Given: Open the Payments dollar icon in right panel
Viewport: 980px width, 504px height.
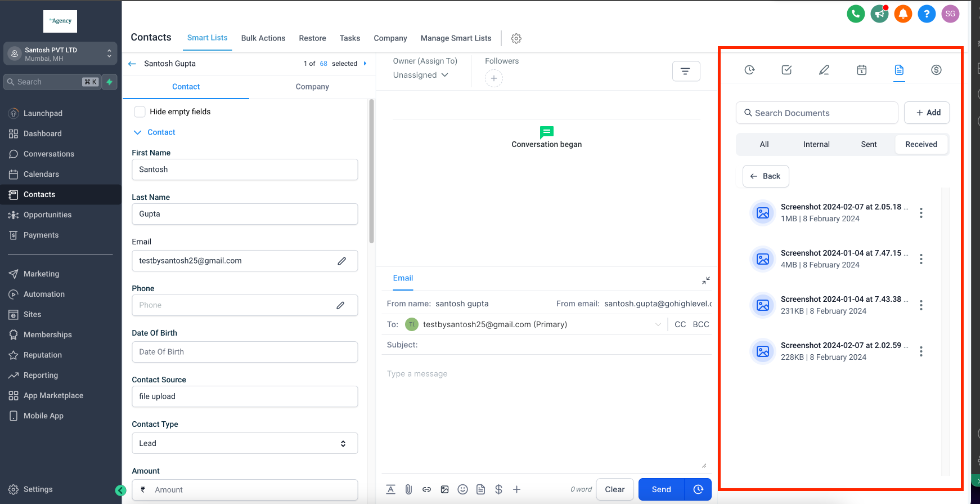Looking at the screenshot, I should tap(936, 70).
